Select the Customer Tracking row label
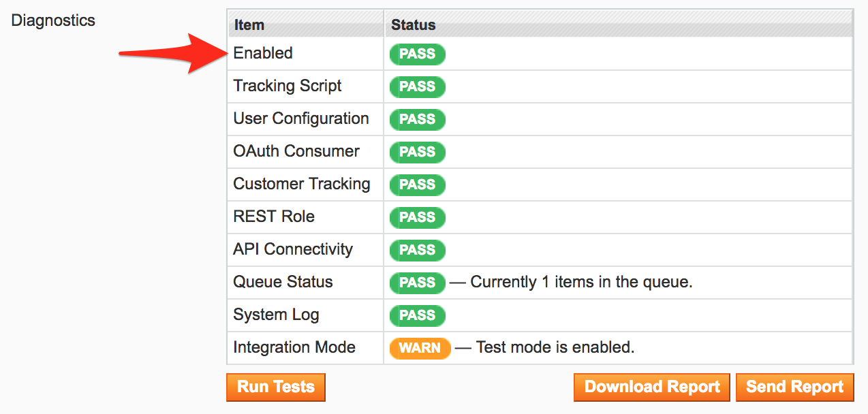868x414 pixels. [x=302, y=184]
